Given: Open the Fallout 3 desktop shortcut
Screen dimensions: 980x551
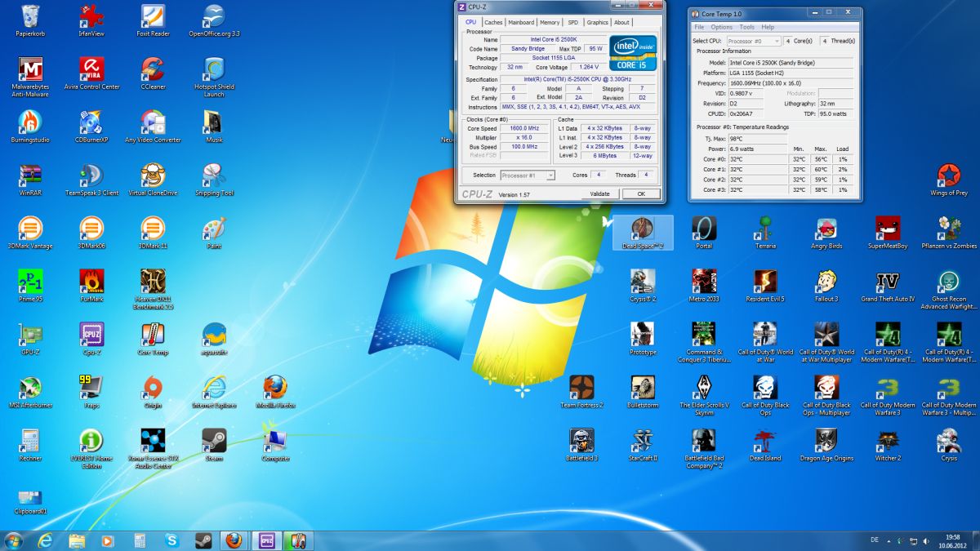Looking at the screenshot, I should point(826,286).
